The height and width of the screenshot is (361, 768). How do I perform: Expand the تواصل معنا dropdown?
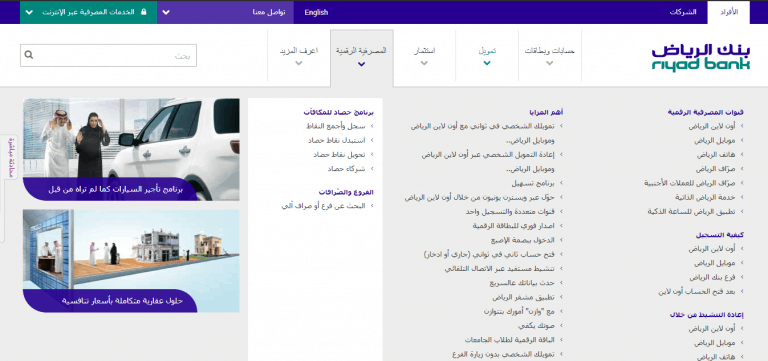point(166,12)
